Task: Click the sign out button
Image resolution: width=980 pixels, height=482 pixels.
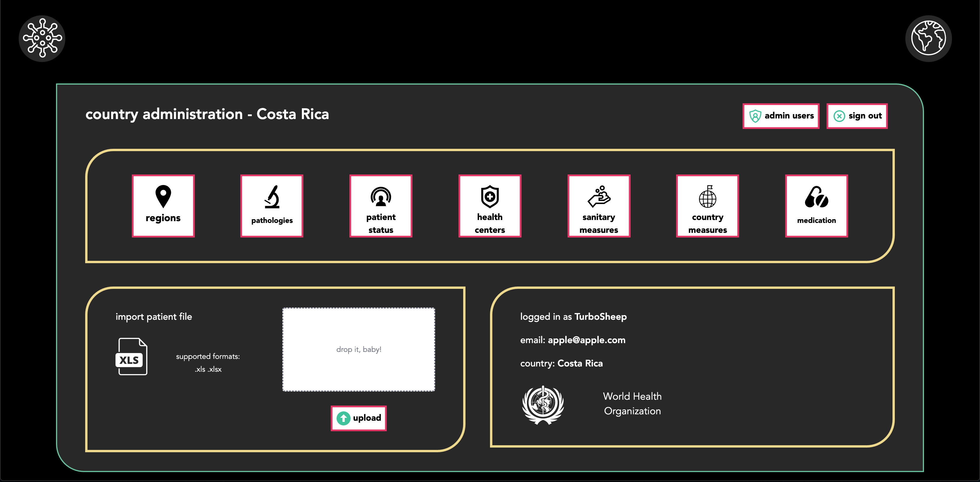Action: (x=857, y=116)
